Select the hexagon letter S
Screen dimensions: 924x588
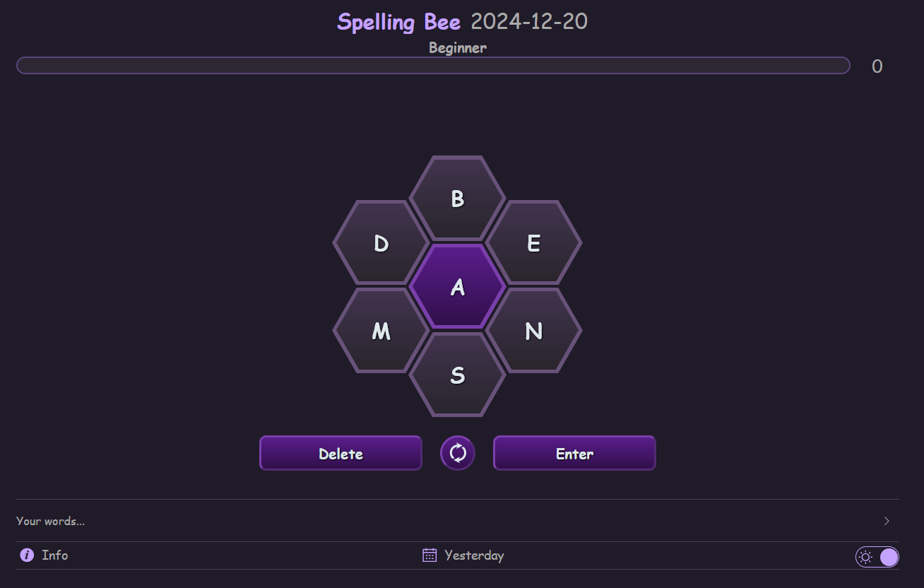click(x=458, y=374)
